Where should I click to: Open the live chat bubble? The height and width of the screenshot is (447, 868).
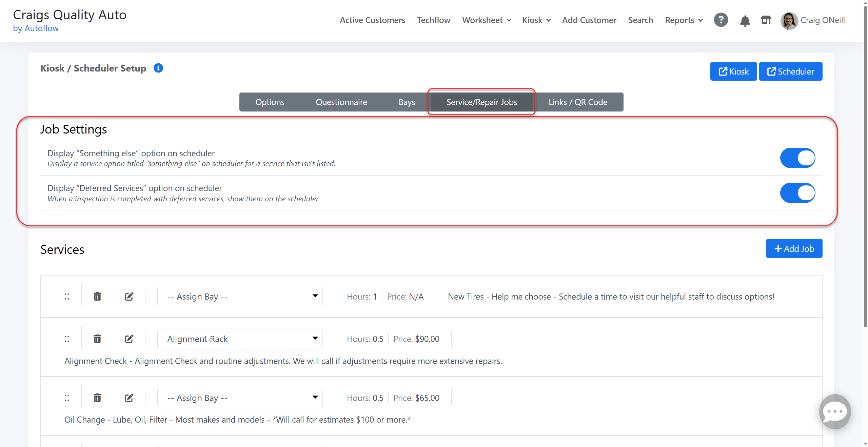tap(835, 411)
